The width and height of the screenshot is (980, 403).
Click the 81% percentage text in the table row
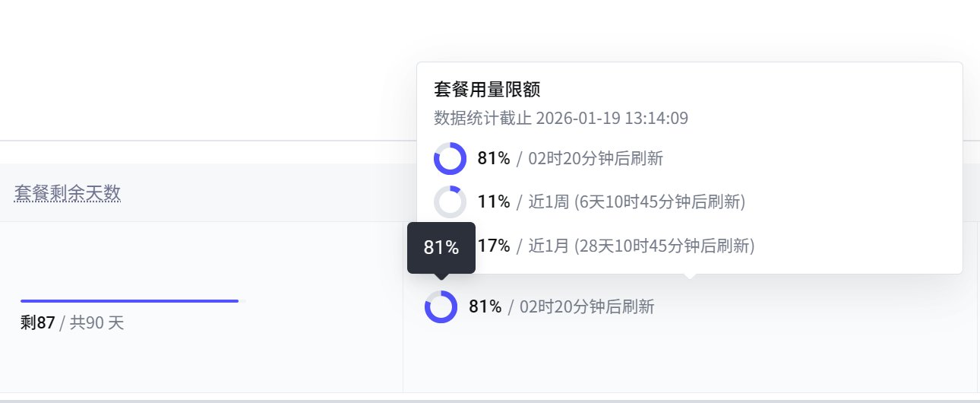click(485, 307)
